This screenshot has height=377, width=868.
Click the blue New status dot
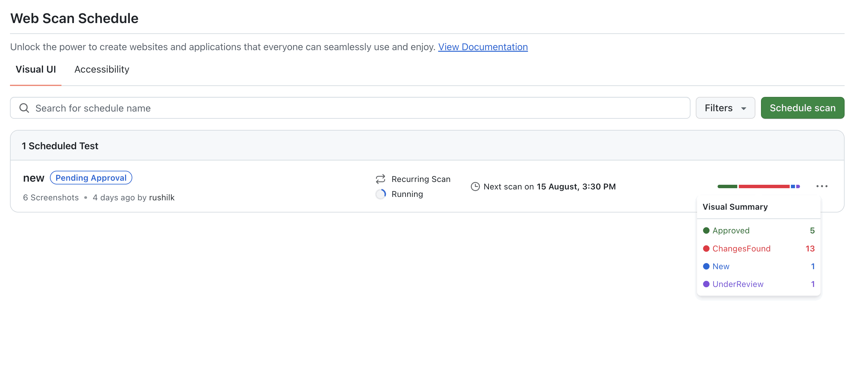click(706, 266)
